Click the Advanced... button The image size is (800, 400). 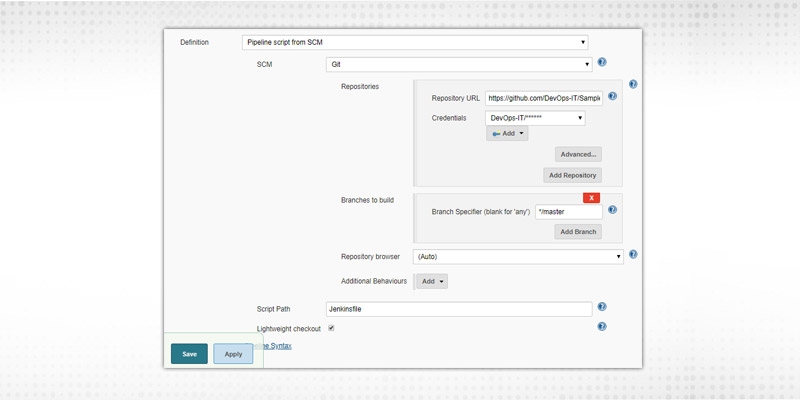[x=578, y=155]
